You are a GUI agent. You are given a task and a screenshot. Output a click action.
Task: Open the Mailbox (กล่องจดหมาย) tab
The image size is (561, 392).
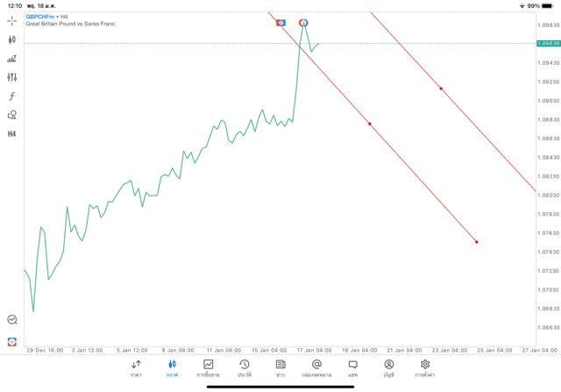[316, 367]
